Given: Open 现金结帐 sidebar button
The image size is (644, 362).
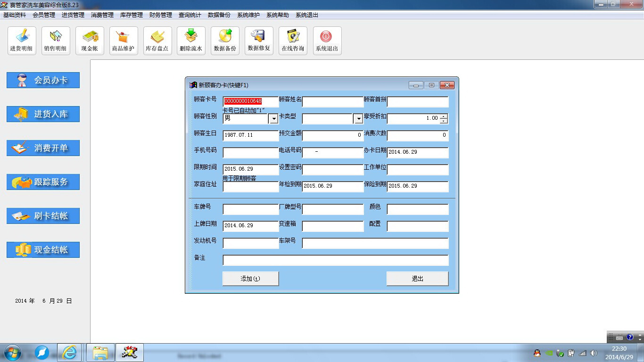Looking at the screenshot, I should pos(43,250).
